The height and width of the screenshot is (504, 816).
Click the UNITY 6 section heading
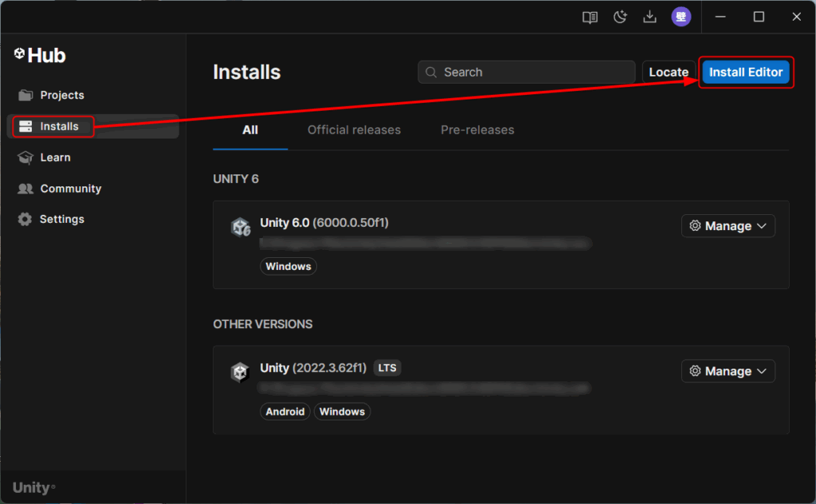pos(236,179)
